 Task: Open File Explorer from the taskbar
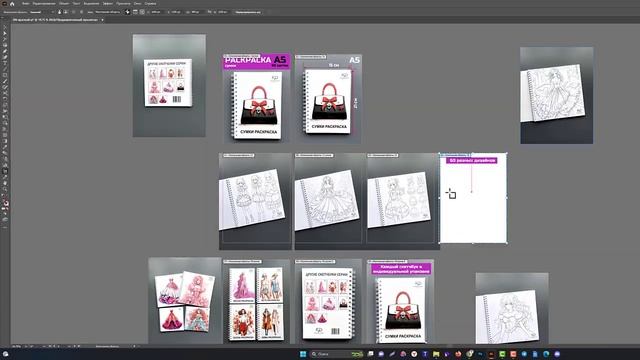pyautogui.click(x=436, y=354)
